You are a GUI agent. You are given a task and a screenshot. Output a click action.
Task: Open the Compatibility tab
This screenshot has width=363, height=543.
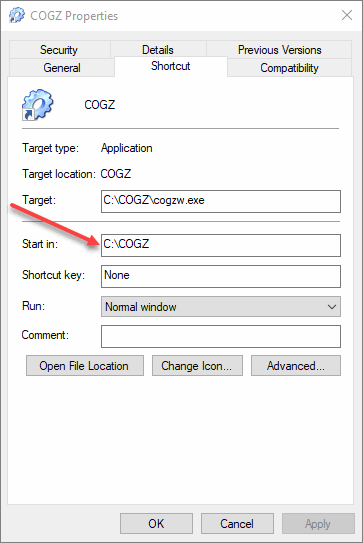click(290, 68)
